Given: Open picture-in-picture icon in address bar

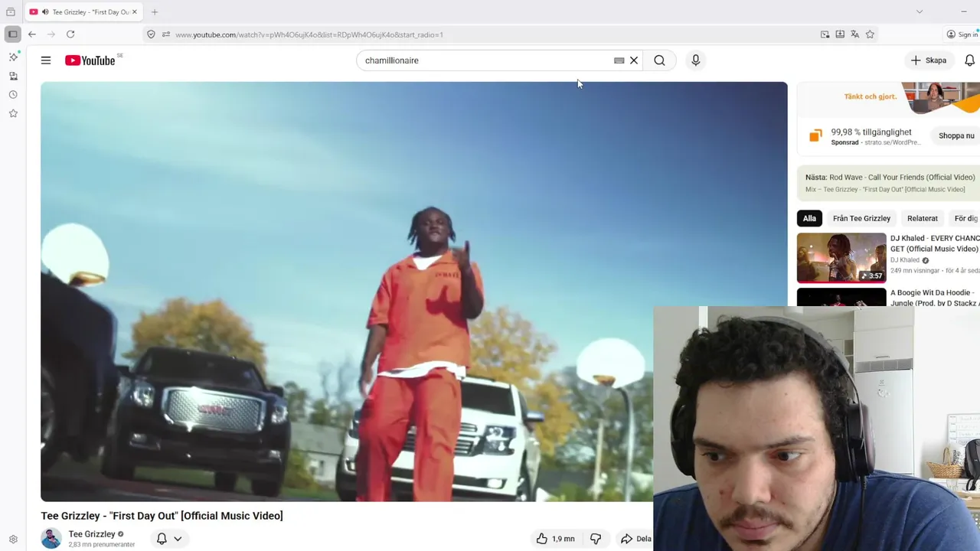Looking at the screenshot, I should pos(825,34).
